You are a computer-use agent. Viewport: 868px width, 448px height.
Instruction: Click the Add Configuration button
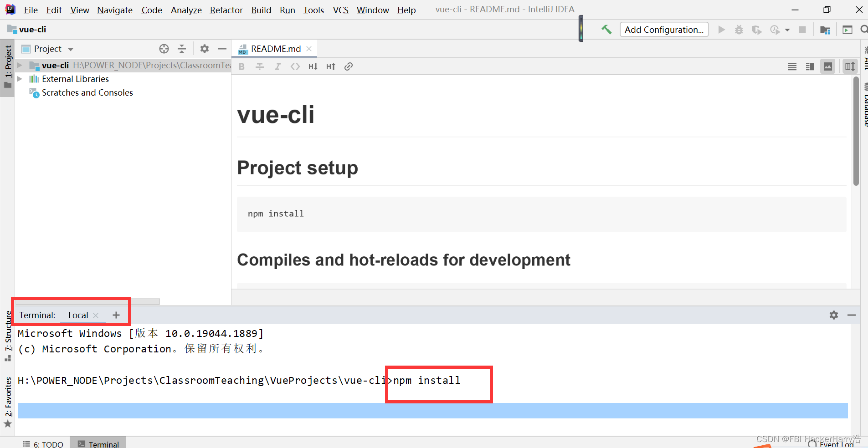(664, 30)
